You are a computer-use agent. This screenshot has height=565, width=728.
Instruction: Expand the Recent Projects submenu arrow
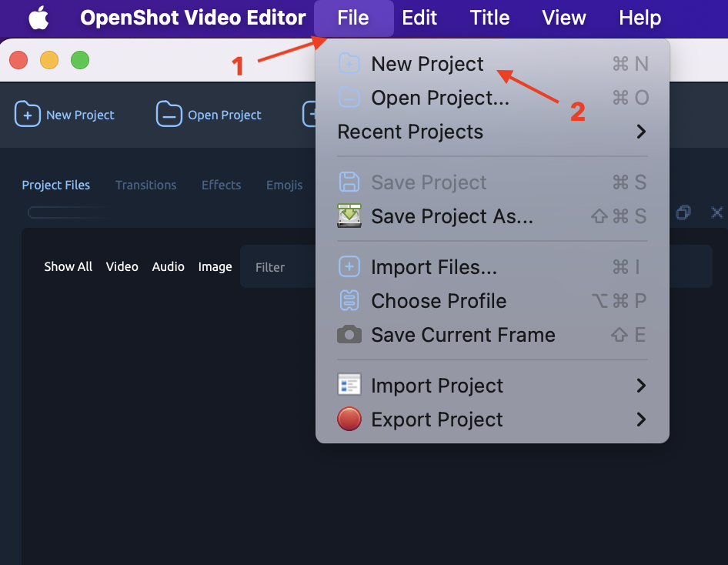click(641, 132)
